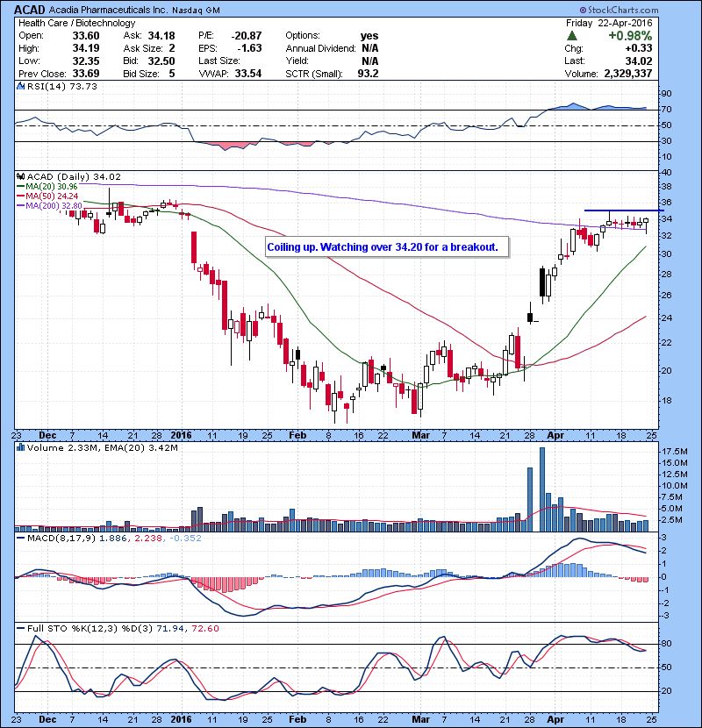Click the MACD histogram value -0.352
702x728 pixels.
click(x=185, y=539)
